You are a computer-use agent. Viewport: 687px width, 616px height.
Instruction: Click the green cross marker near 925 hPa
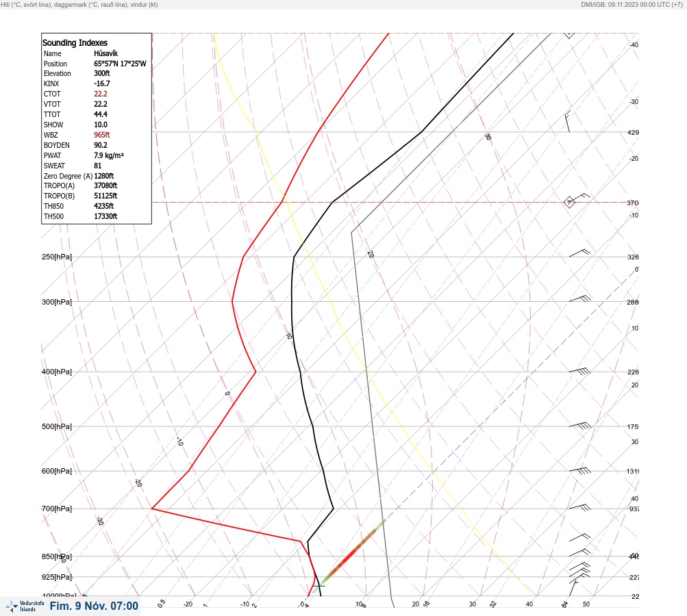coord(319,585)
